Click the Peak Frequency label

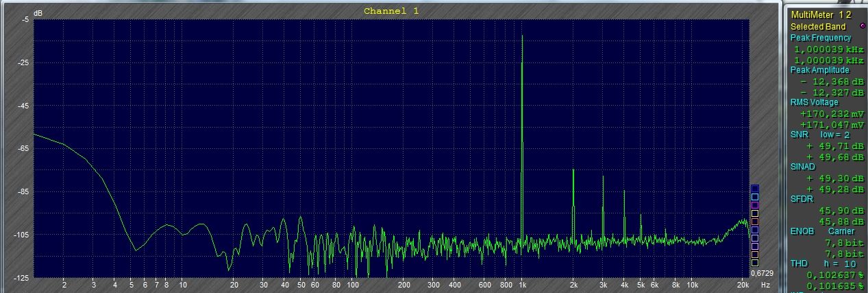(821, 38)
